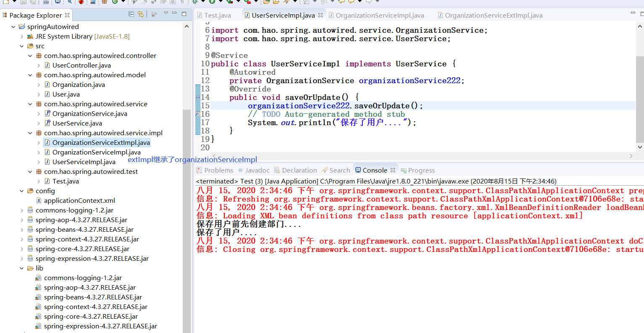
Task: Collapse the com.hao.spring.autowired.model package
Action: pyautogui.click(x=30, y=75)
